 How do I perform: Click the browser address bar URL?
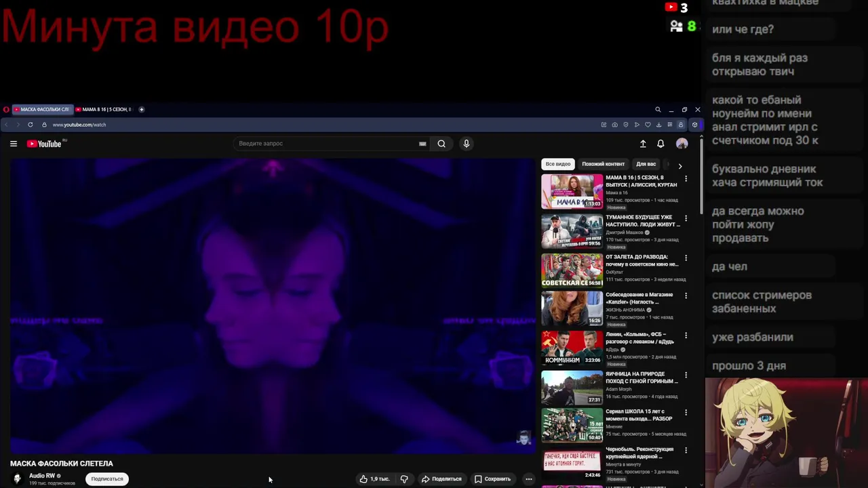(79, 125)
